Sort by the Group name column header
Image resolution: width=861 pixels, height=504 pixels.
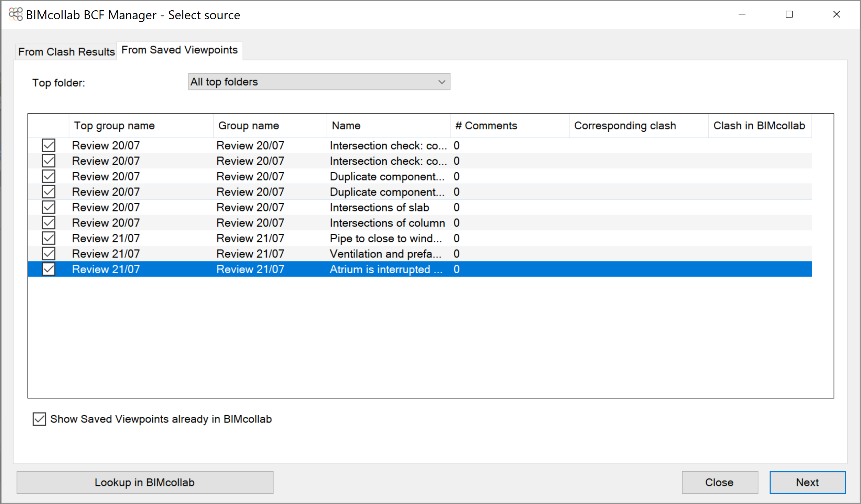(x=270, y=126)
